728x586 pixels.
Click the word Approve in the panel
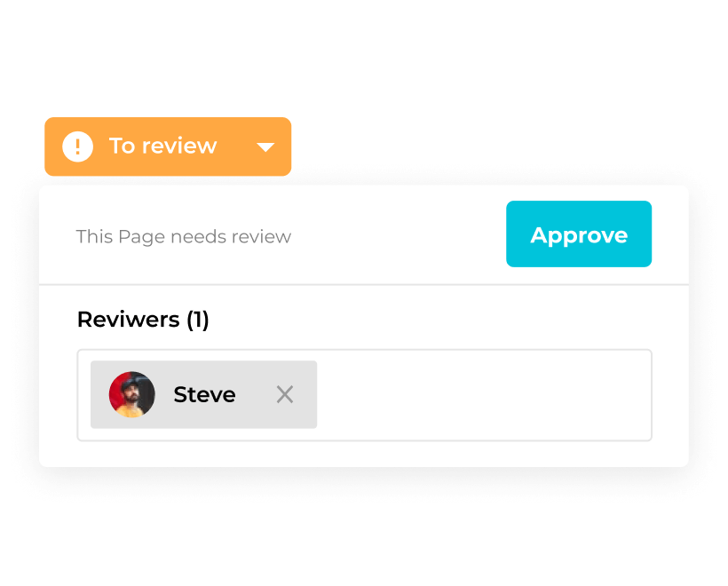(579, 235)
